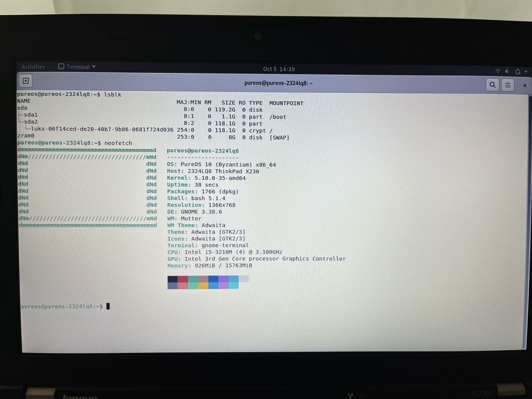Open the clock showing Oct 5 14:39
The height and width of the screenshot is (399, 532).
coord(279,69)
